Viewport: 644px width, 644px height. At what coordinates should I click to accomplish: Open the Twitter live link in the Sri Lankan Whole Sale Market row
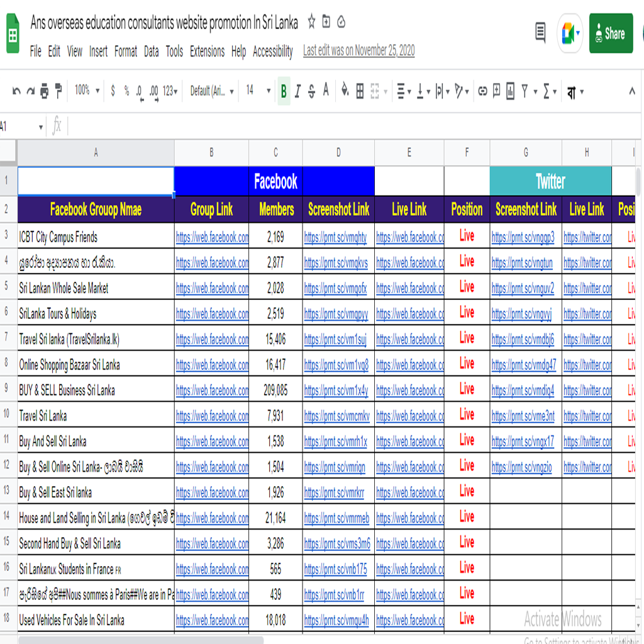[x=587, y=289]
